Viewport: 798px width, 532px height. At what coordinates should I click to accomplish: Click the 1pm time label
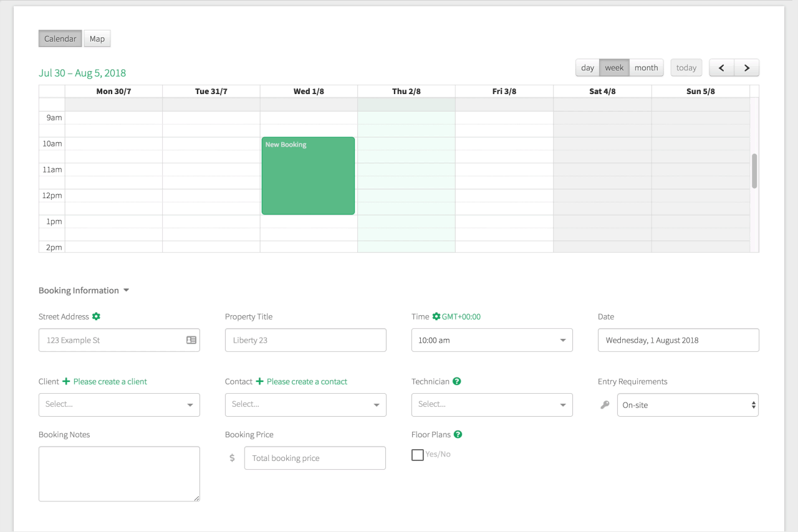54,222
